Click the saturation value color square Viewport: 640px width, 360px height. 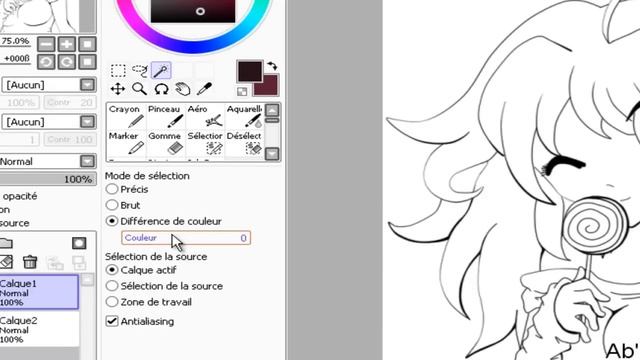click(193, 11)
